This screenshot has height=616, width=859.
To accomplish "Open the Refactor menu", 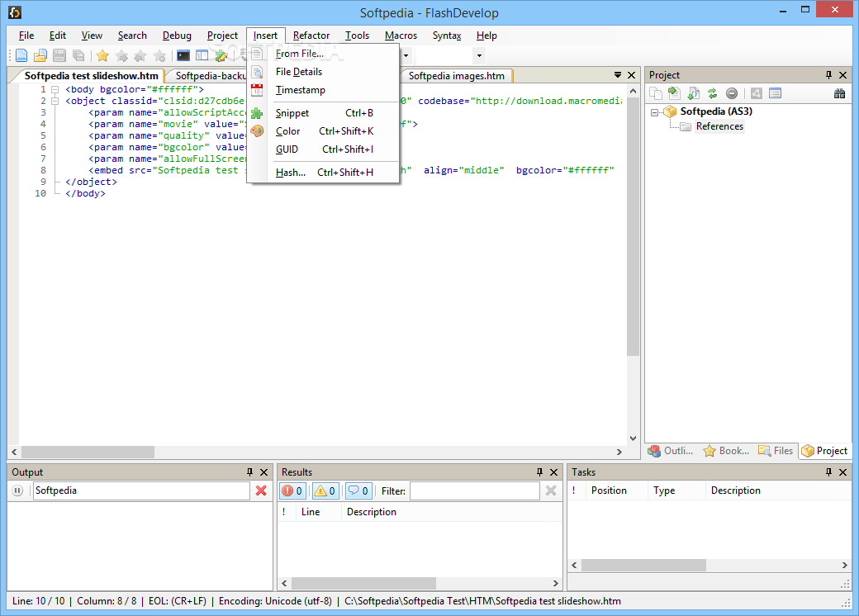I will coord(311,36).
